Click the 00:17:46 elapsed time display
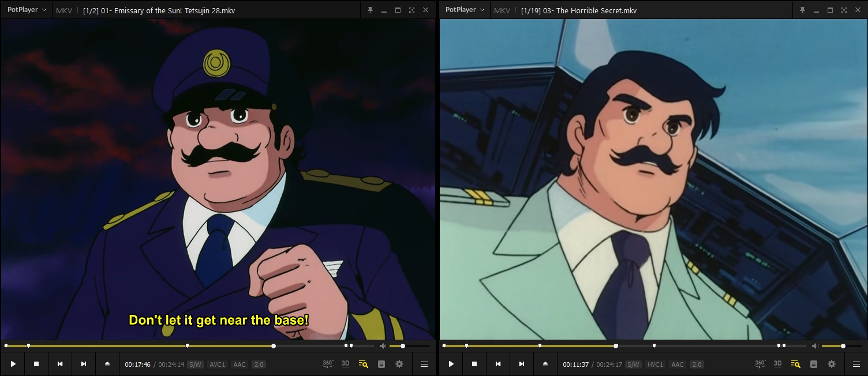The image size is (868, 376). pos(137,364)
